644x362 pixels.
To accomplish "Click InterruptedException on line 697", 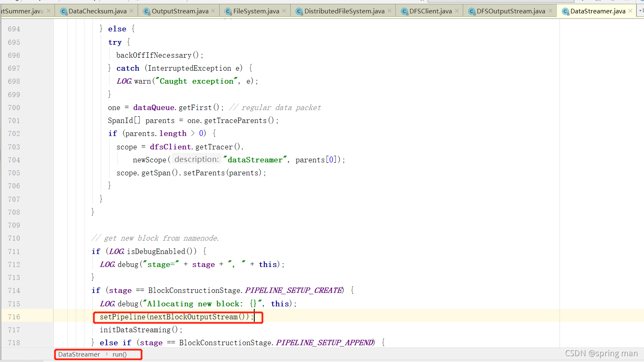I will click(x=189, y=68).
